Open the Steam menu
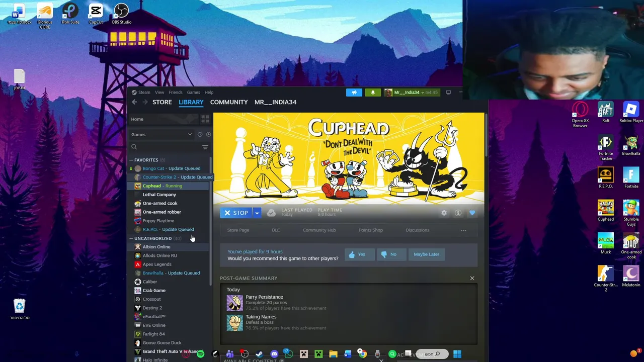Screen dimensions: 644x362 point(144,93)
